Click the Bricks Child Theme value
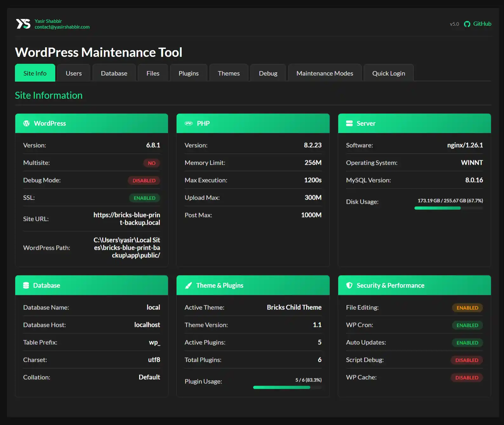504x425 pixels. (294, 307)
